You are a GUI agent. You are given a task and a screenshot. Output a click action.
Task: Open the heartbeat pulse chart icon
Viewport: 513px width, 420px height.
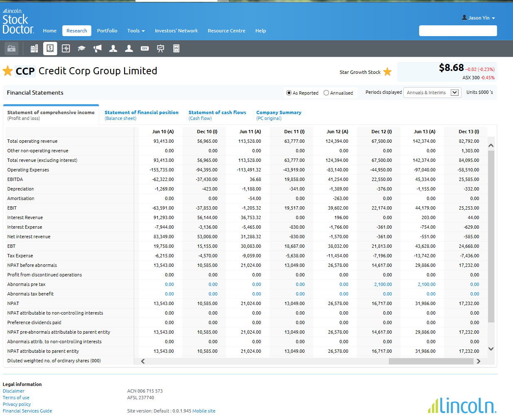click(66, 49)
